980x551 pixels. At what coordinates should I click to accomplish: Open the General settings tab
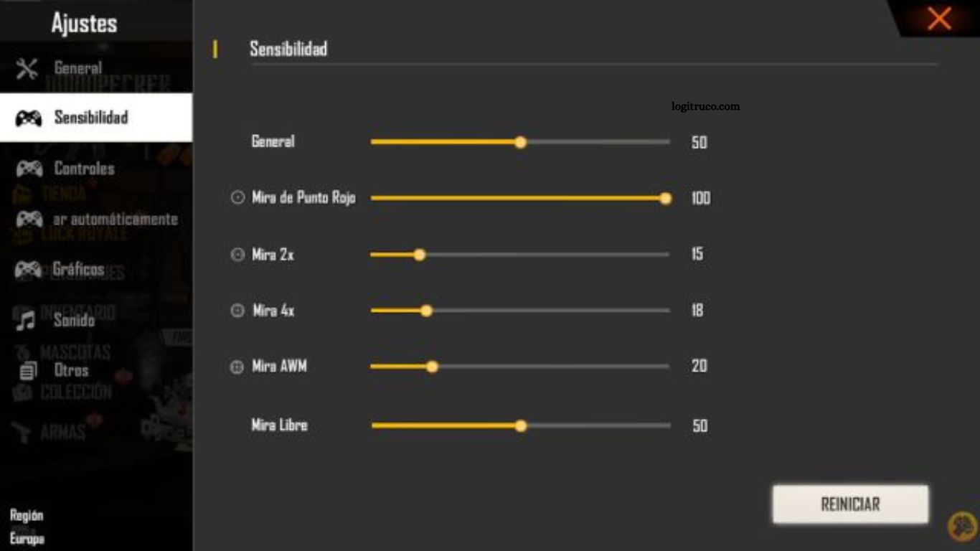[x=78, y=69]
